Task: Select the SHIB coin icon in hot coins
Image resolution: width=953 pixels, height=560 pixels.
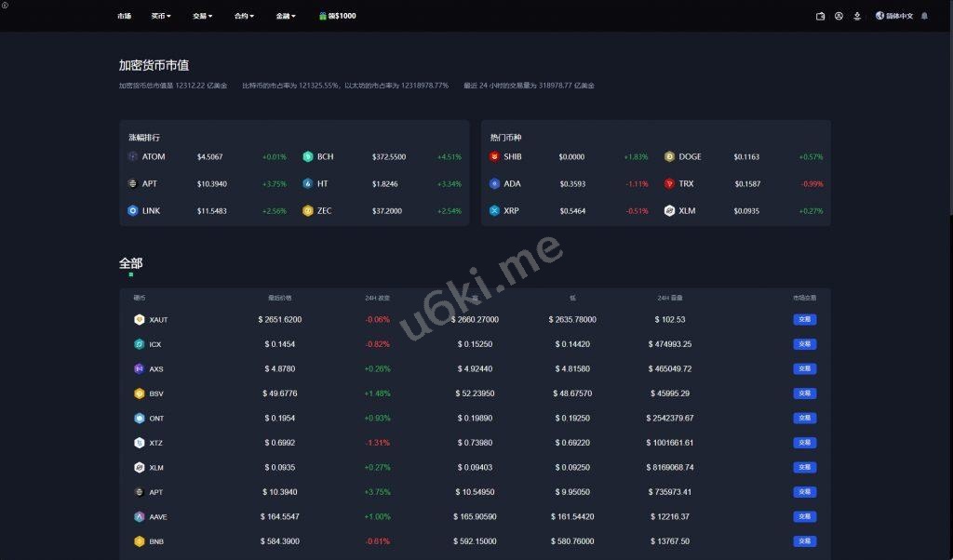Action: click(494, 157)
